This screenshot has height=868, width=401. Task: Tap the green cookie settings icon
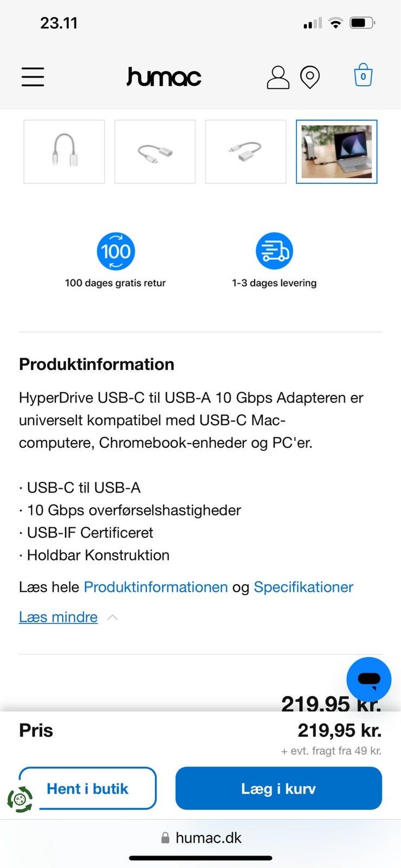(x=20, y=799)
